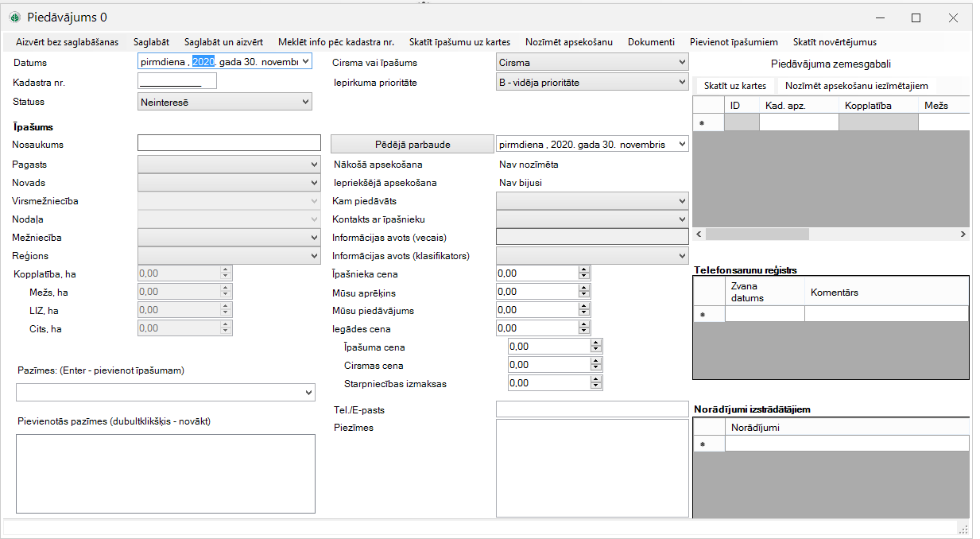The width and height of the screenshot is (980, 539).
Task: Click Saglabāt in the menu bar
Action: coord(151,42)
